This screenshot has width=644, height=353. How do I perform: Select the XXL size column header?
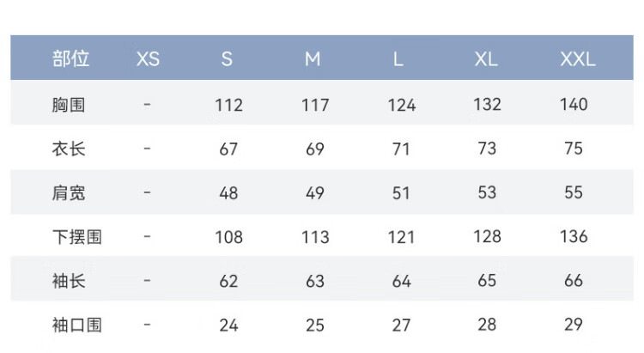pyautogui.click(x=577, y=59)
